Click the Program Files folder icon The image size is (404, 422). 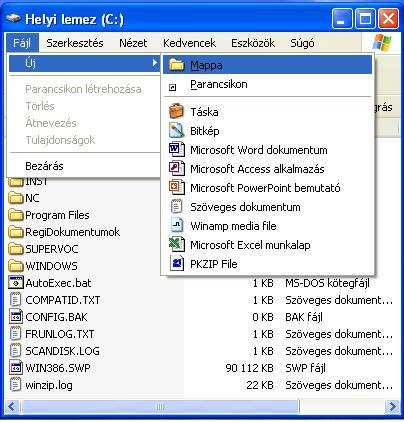point(15,215)
